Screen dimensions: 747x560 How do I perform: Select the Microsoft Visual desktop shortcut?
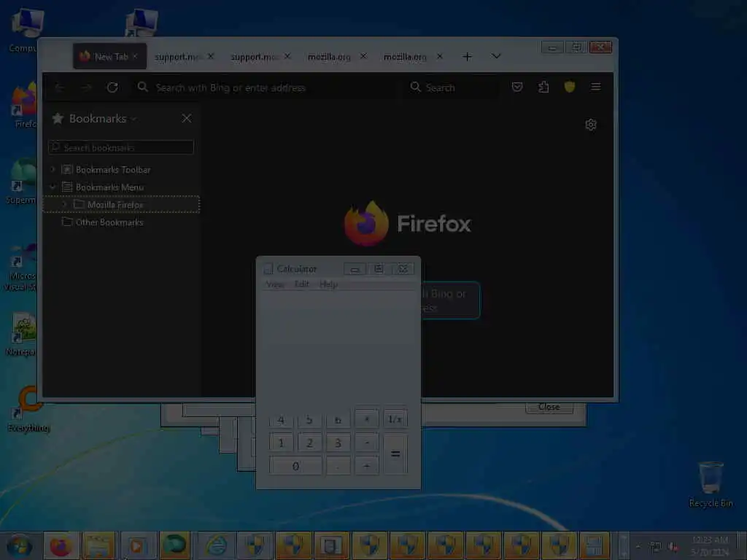pos(20,267)
